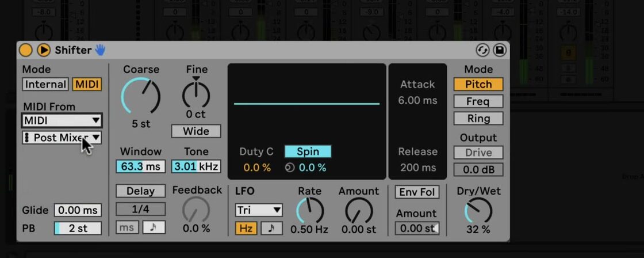This screenshot has height=258, width=644.
Task: Click the Feedback knob
Action: tap(196, 210)
